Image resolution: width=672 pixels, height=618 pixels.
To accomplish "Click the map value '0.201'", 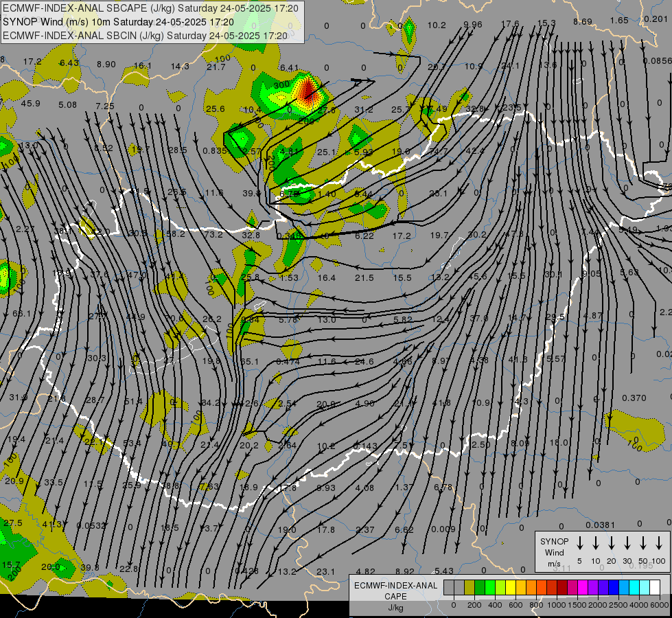I will 656,19.
